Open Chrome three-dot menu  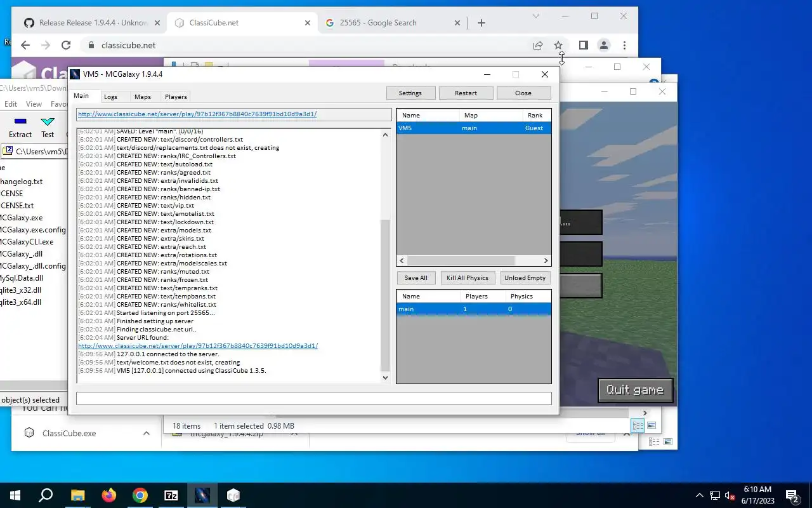click(625, 45)
